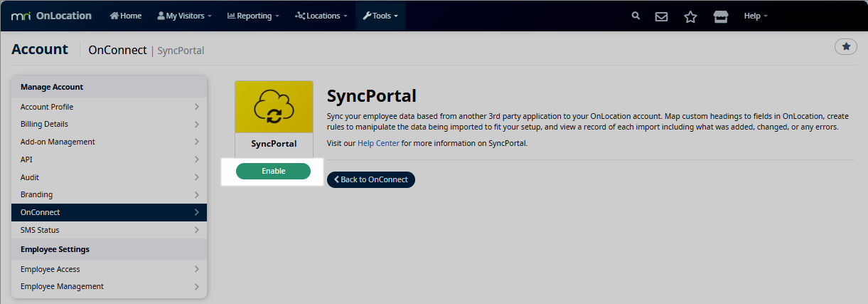The image size is (868, 304).
Task: Open the Tools menu
Action: point(380,16)
